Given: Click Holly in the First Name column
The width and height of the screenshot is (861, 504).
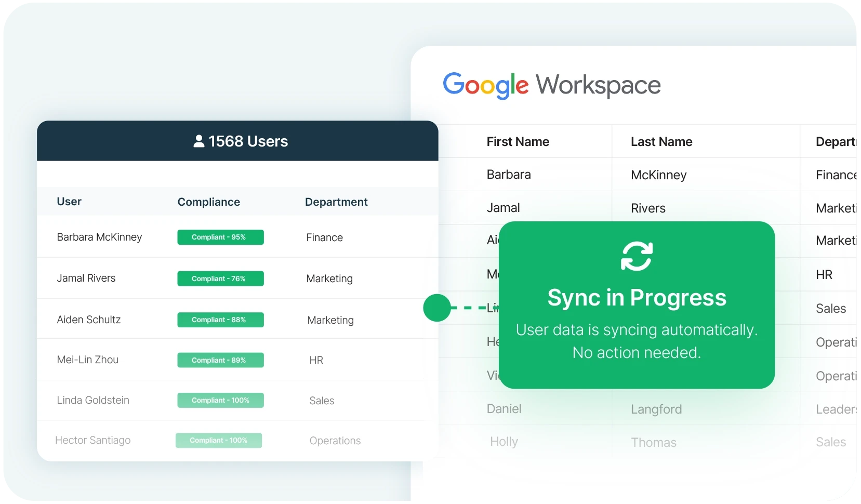Looking at the screenshot, I should [504, 442].
